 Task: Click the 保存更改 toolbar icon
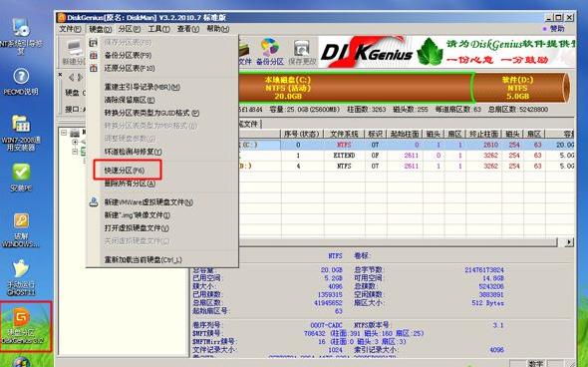click(x=302, y=52)
